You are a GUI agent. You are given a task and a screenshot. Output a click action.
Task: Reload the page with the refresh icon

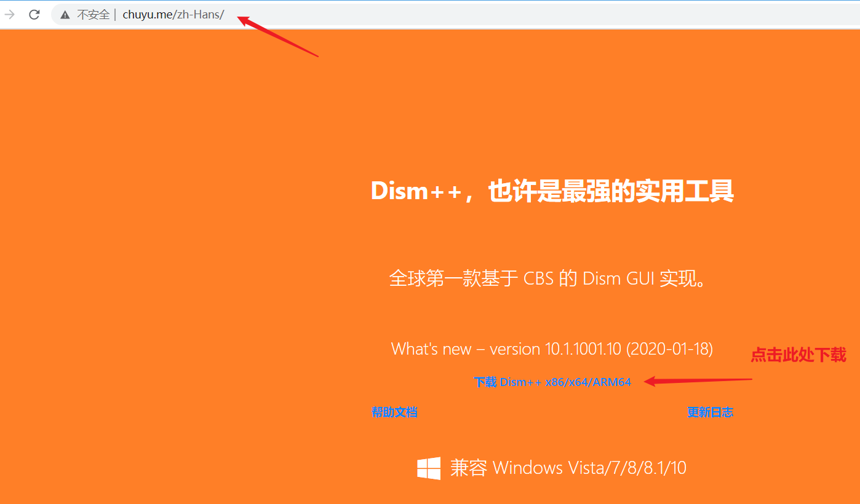click(x=34, y=14)
